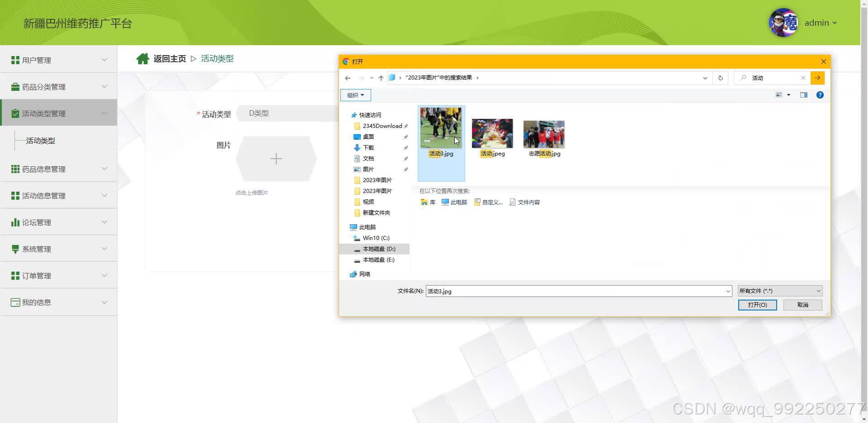Expand the 订单管理 menu

(59, 276)
